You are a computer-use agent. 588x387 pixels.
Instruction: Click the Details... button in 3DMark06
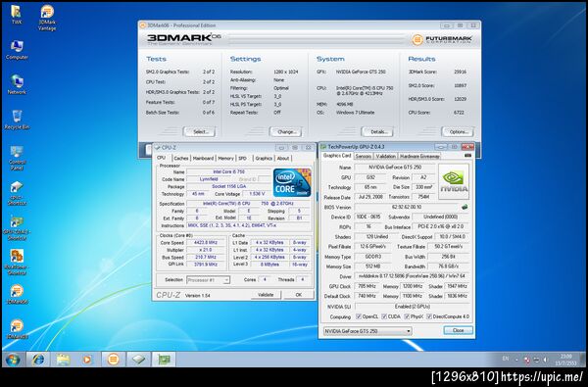pos(377,132)
